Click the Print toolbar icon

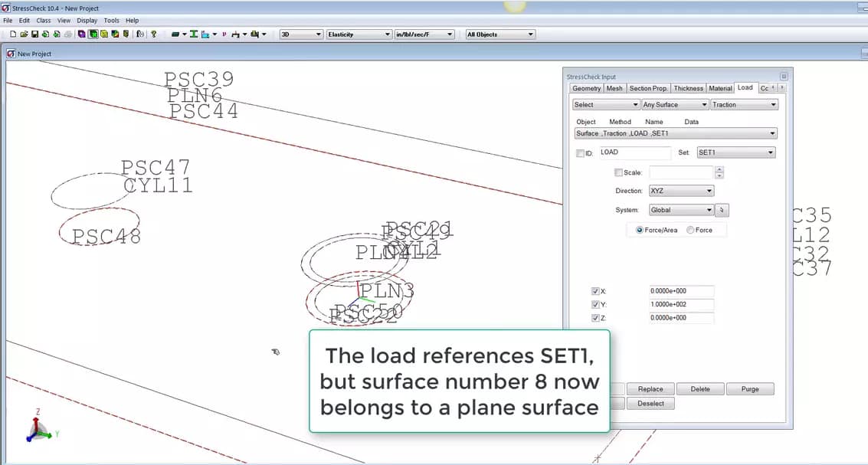69,34
